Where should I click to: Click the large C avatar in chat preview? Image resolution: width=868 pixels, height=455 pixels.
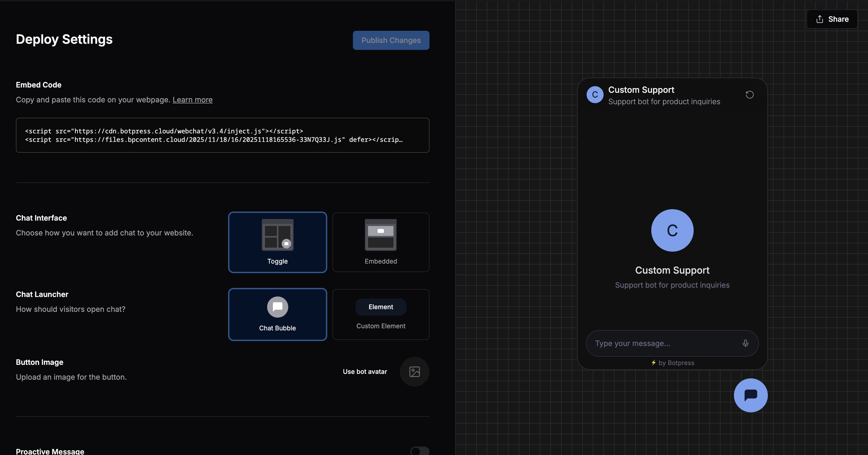click(x=672, y=230)
